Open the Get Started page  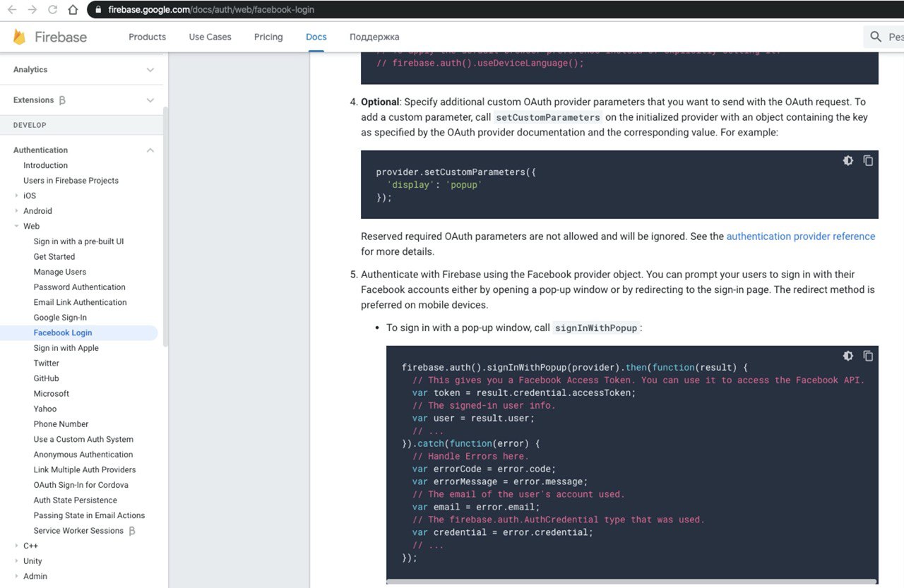click(x=54, y=257)
